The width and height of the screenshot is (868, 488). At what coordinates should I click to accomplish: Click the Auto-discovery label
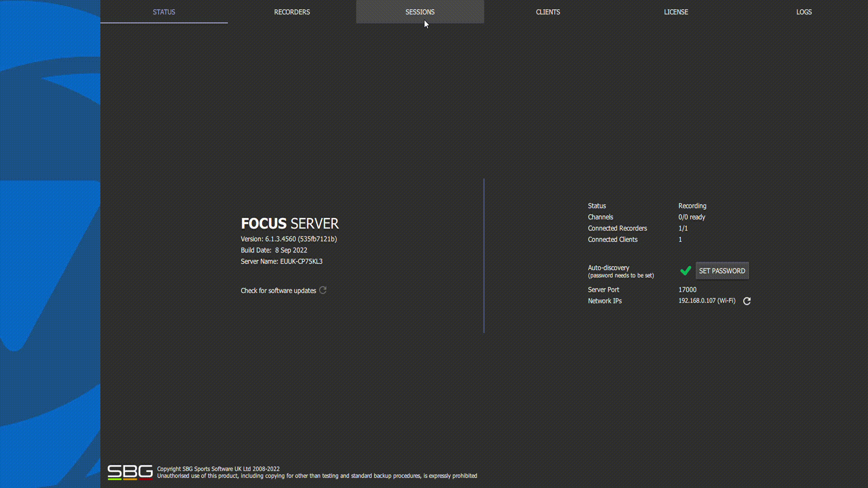[609, 267]
